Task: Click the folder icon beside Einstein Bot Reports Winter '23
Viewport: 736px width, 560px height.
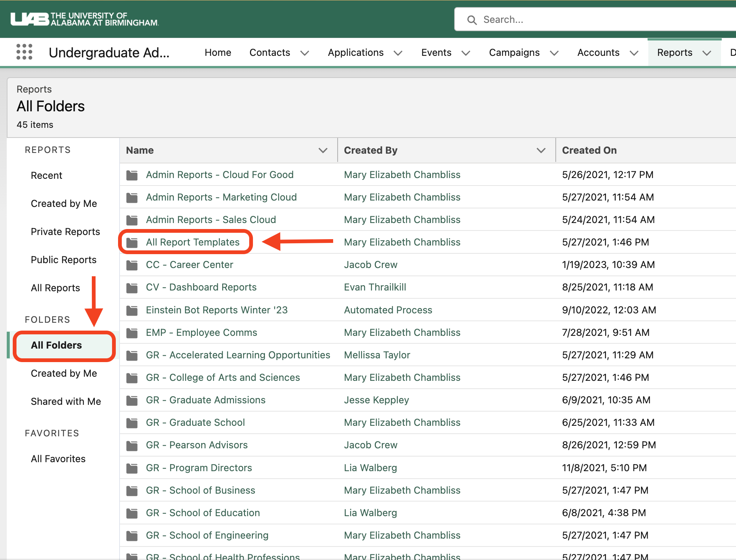Action: (x=132, y=310)
